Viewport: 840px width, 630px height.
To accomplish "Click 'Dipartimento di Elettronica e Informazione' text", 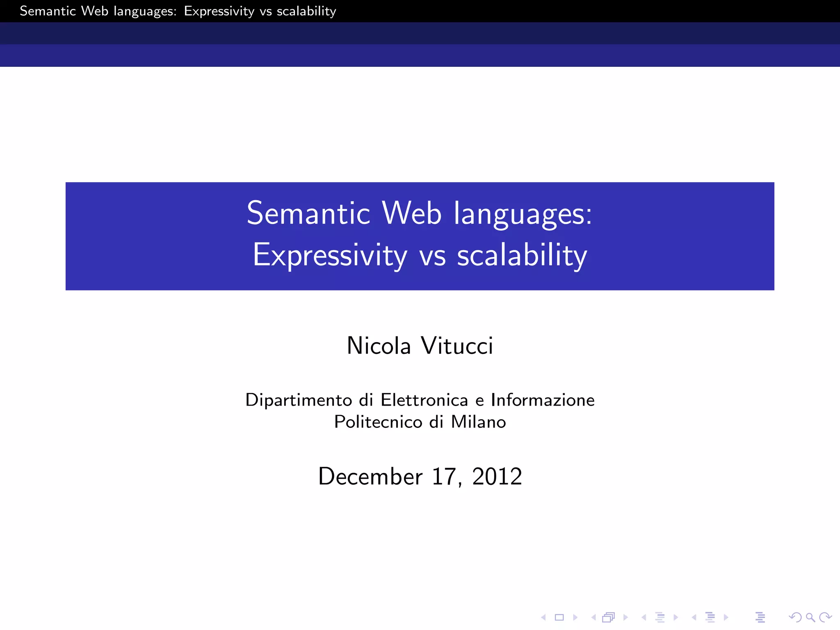I will click(x=420, y=400).
